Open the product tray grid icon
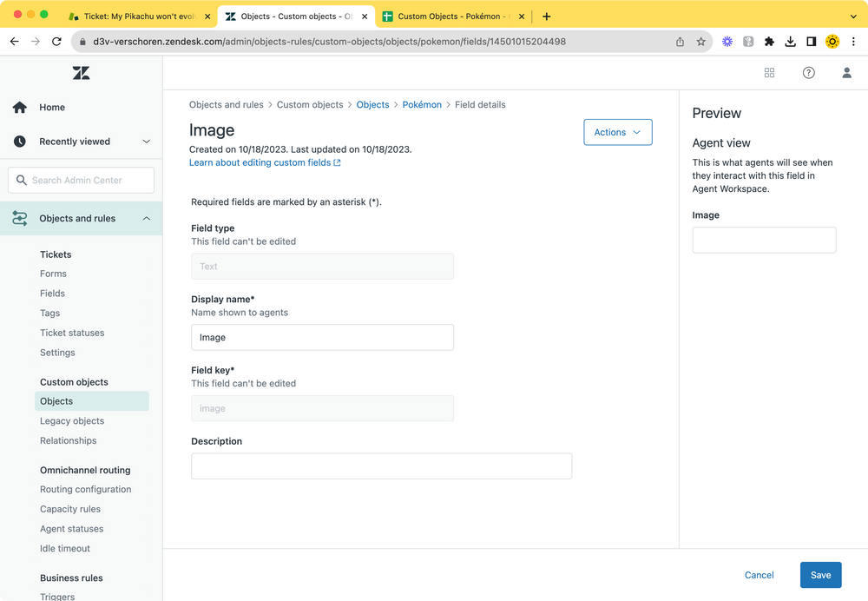Image resolution: width=868 pixels, height=601 pixels. click(x=769, y=73)
